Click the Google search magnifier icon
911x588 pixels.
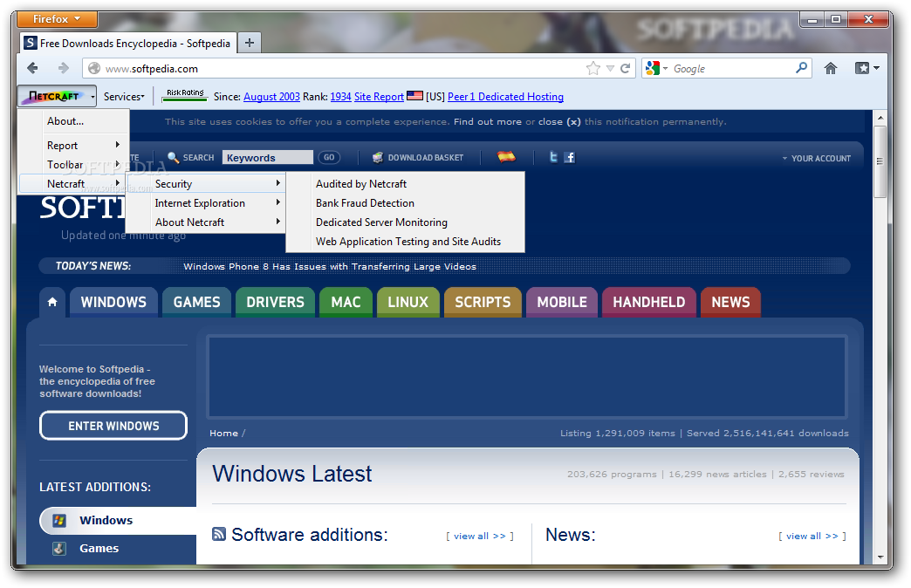click(x=802, y=68)
